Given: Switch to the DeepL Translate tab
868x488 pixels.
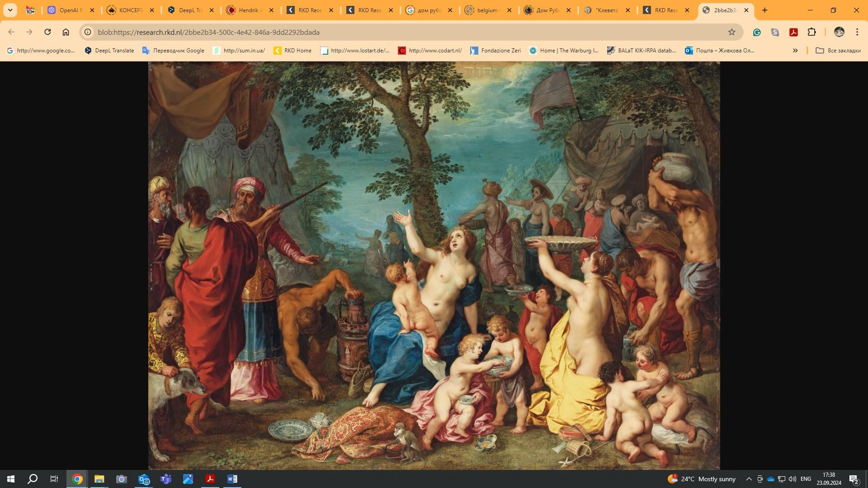Looking at the screenshot, I should (x=190, y=10).
